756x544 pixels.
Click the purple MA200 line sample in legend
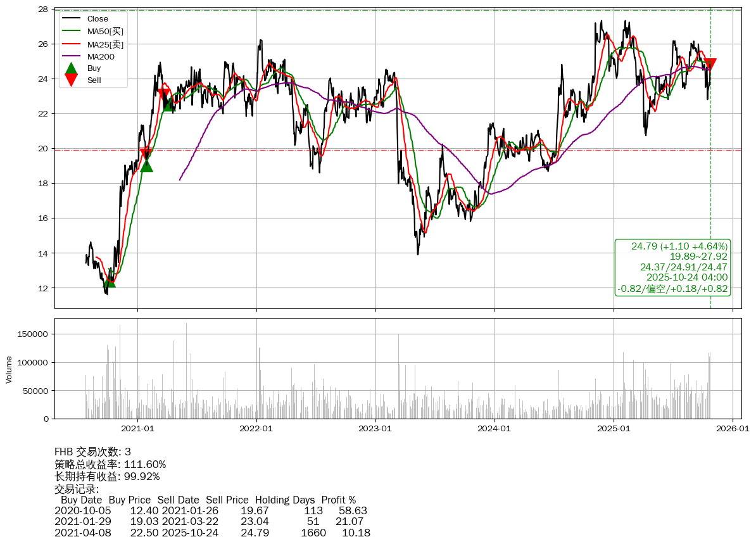tap(72, 56)
